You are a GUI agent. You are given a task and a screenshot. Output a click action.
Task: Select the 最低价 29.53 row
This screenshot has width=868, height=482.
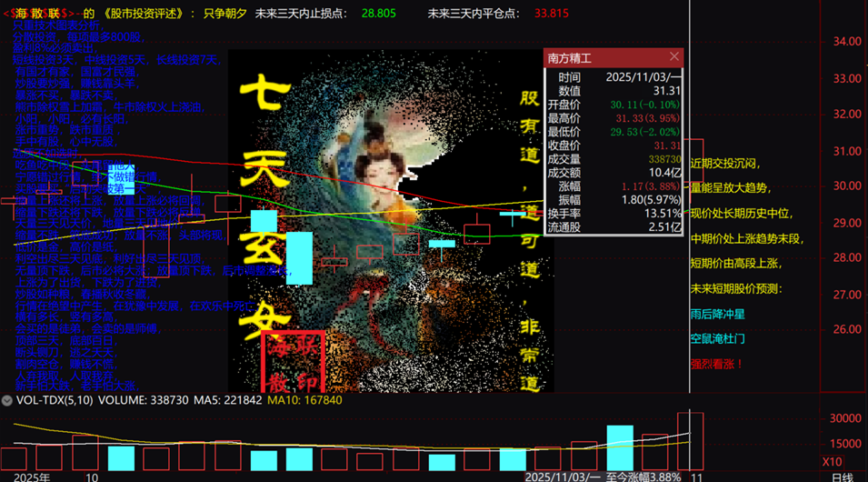(x=614, y=132)
